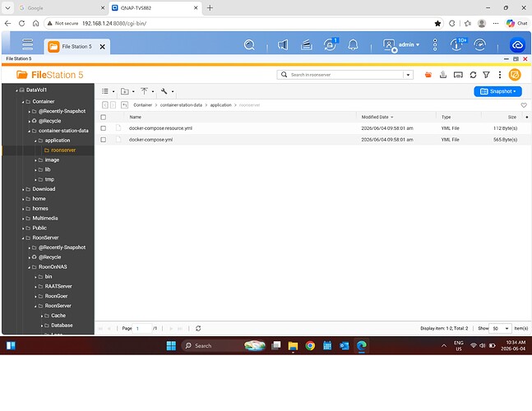Expand the Multimedia folder tree arrow
532x411 pixels.
pyautogui.click(x=23, y=219)
